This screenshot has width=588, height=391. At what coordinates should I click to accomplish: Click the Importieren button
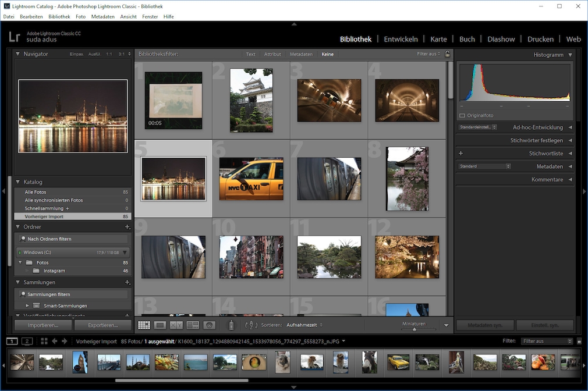click(42, 325)
